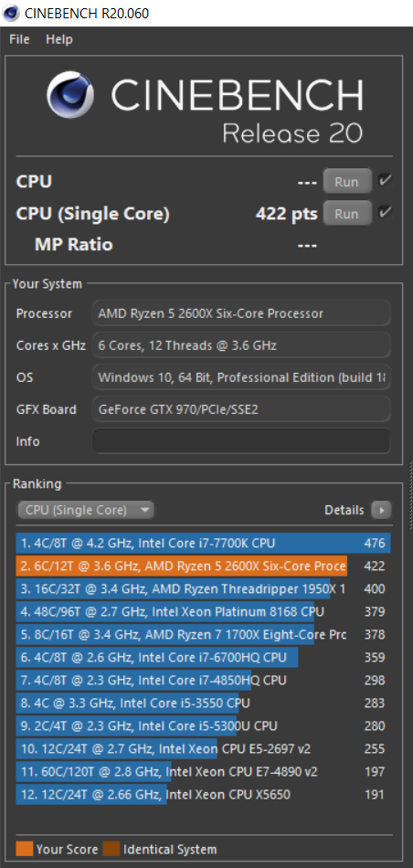Select the Xeon X5650 ranking row
The image size is (413, 868).
click(x=203, y=794)
